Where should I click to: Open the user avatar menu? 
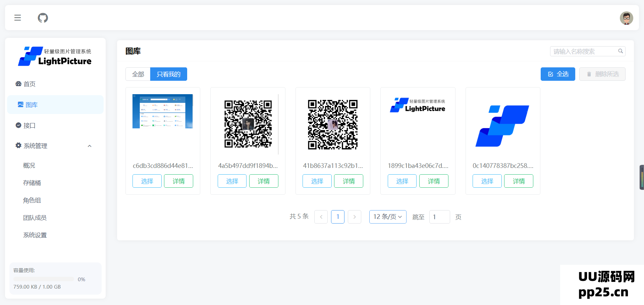click(x=627, y=18)
